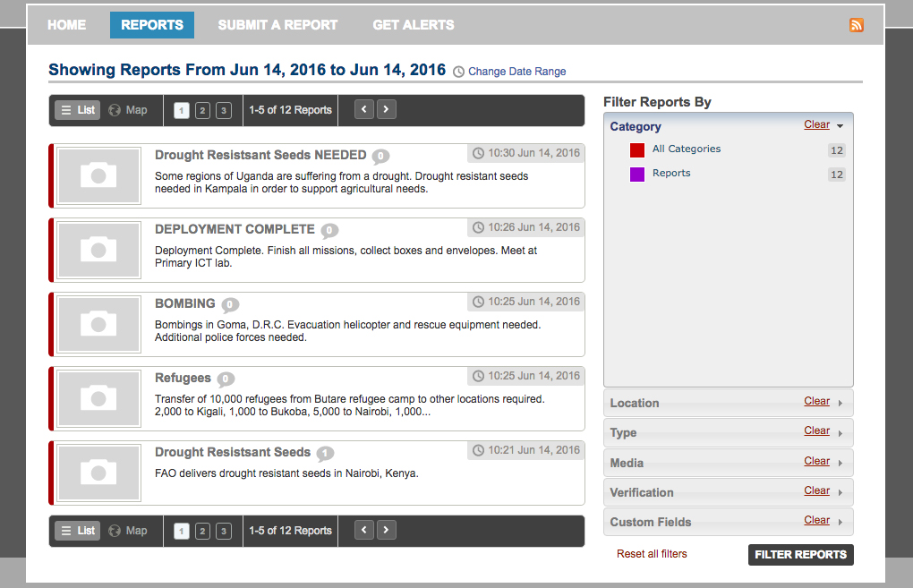Switch to Map view in bottom toolbar
Image resolution: width=913 pixels, height=588 pixels.
click(128, 531)
